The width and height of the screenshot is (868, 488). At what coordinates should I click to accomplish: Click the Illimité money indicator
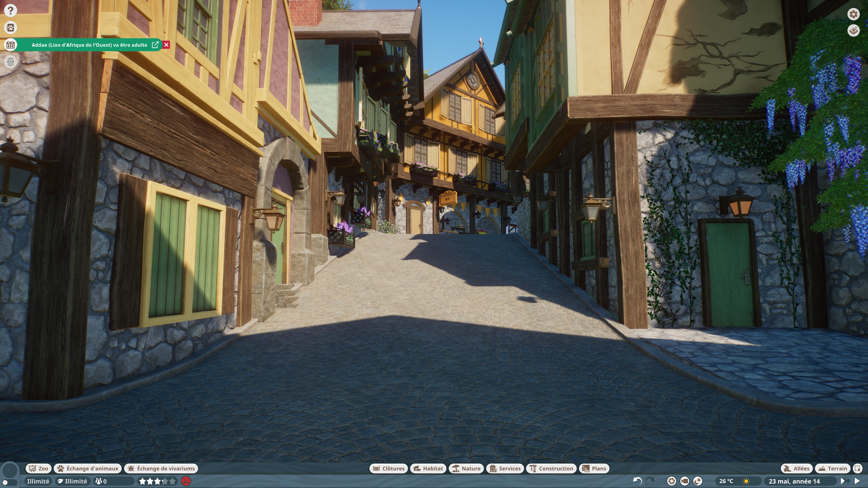coord(38,481)
